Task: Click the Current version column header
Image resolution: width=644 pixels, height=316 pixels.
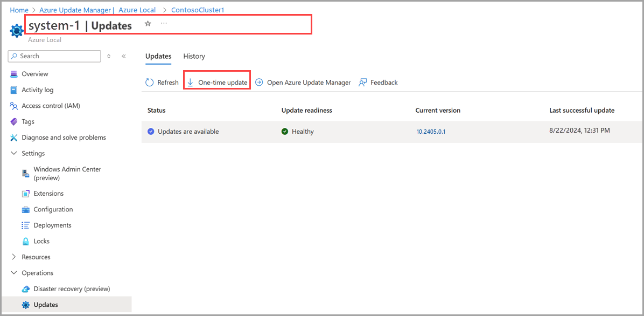Action: click(x=438, y=111)
